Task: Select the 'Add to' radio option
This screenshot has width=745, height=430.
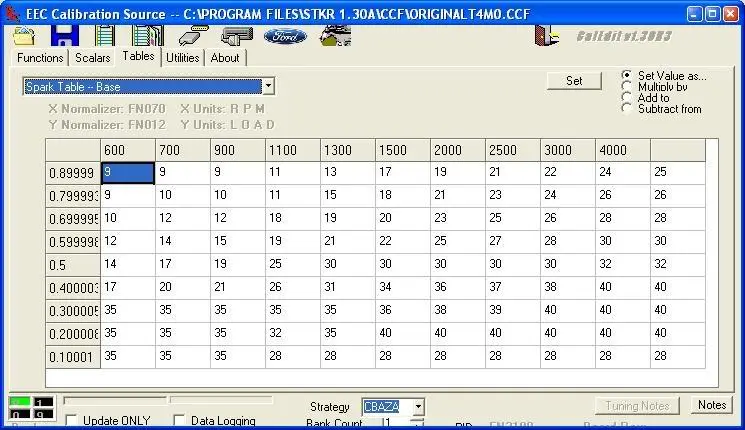Action: [626, 97]
